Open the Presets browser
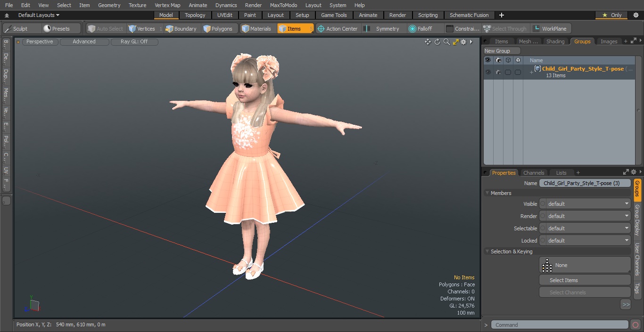 point(62,29)
